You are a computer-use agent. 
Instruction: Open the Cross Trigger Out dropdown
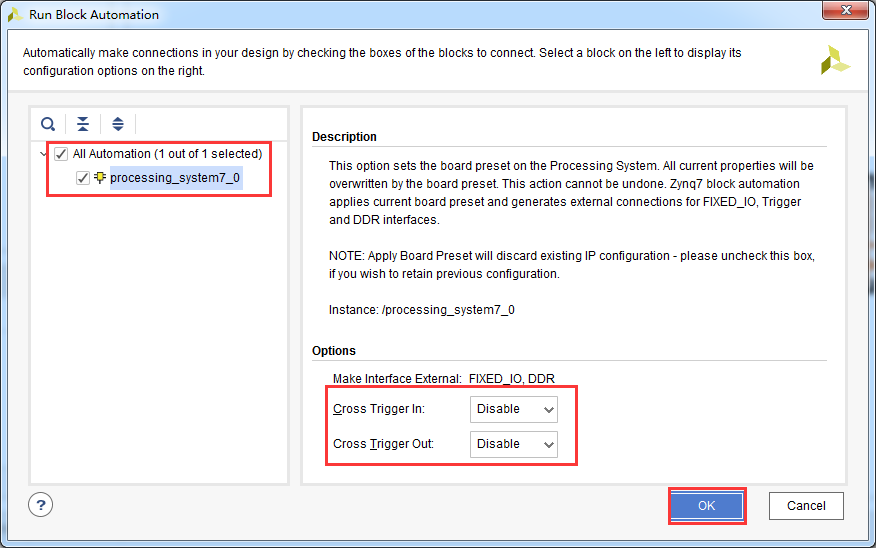point(513,444)
